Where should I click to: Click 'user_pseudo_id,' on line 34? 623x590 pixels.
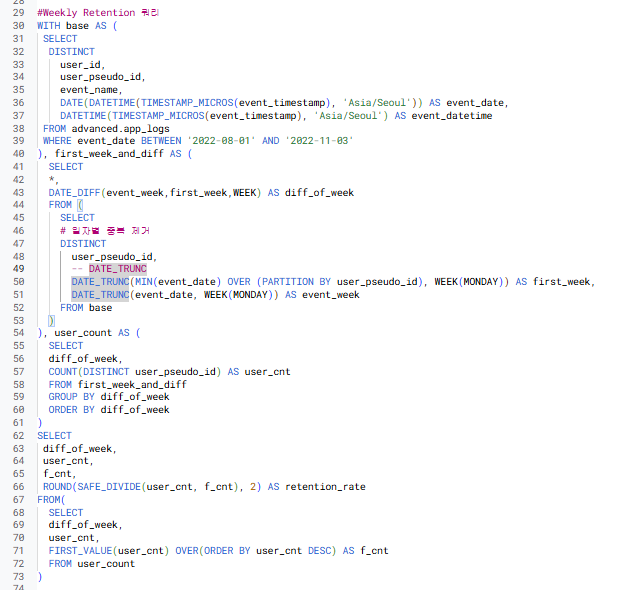(x=103, y=77)
